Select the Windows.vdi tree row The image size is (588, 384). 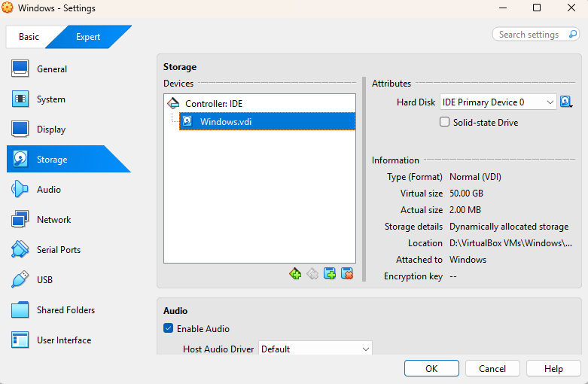267,121
